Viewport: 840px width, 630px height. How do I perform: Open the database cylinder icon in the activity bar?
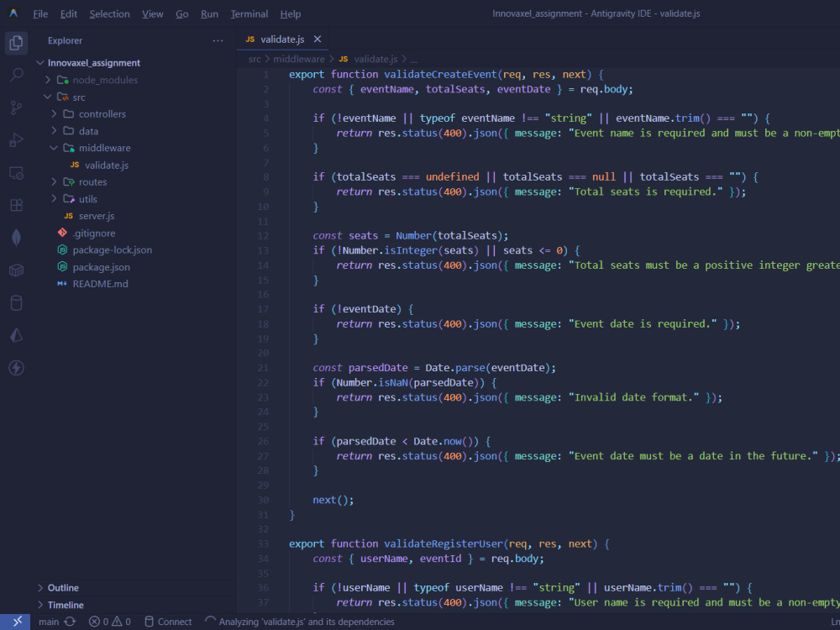tap(16, 303)
